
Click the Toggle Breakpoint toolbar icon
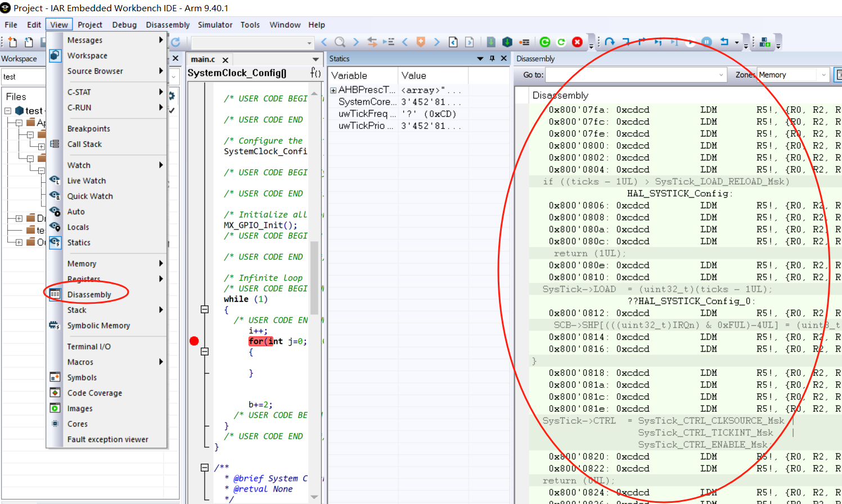point(524,42)
